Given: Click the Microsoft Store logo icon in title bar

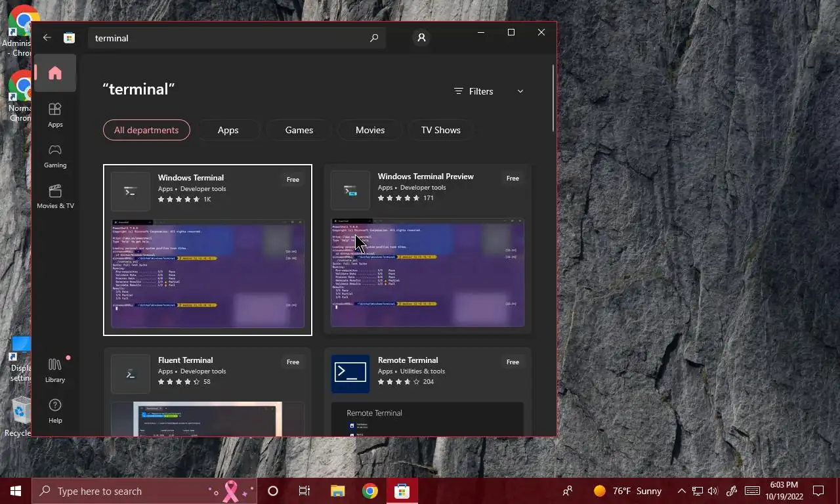Looking at the screenshot, I should [x=69, y=38].
